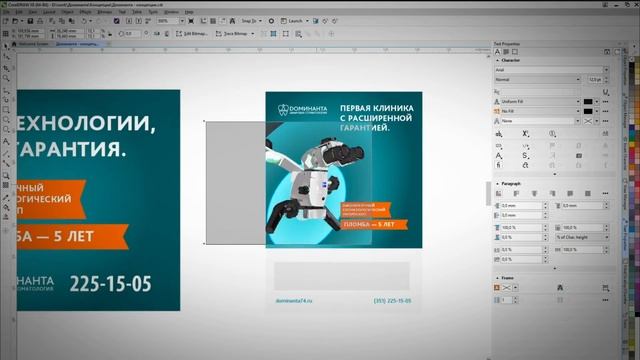The image size is (640, 360).
Task: Click the outline color swatch beside None
Action: [x=588, y=121]
